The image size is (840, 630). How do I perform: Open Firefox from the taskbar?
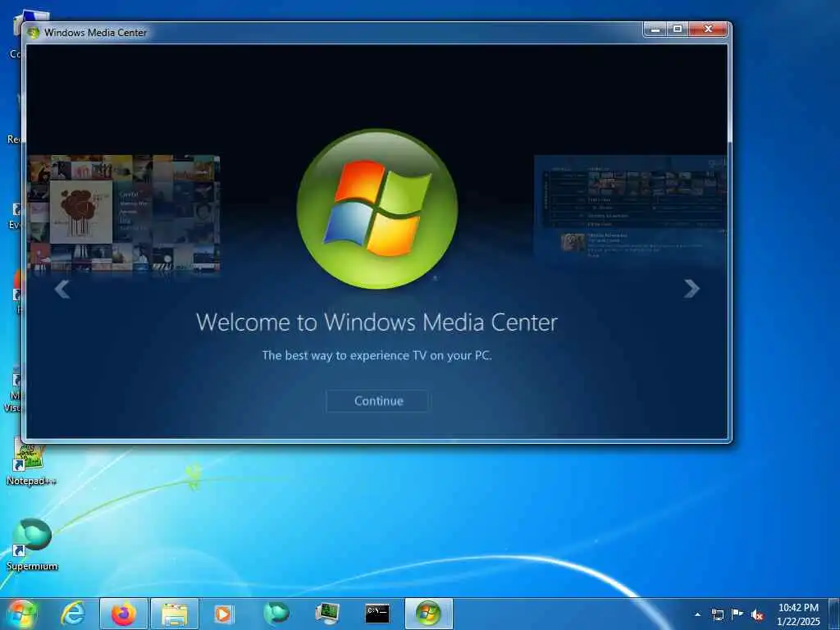point(124,614)
